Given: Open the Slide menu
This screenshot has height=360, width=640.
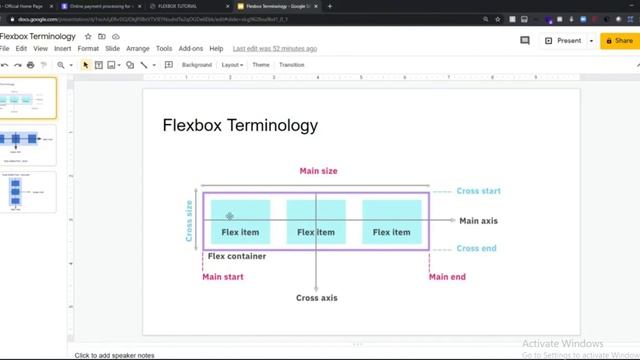Looking at the screenshot, I should [113, 49].
